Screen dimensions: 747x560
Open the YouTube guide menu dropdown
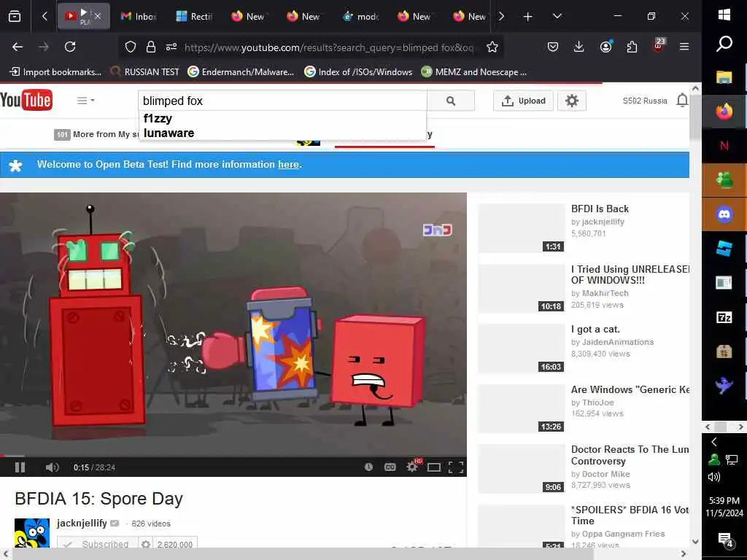(x=86, y=101)
